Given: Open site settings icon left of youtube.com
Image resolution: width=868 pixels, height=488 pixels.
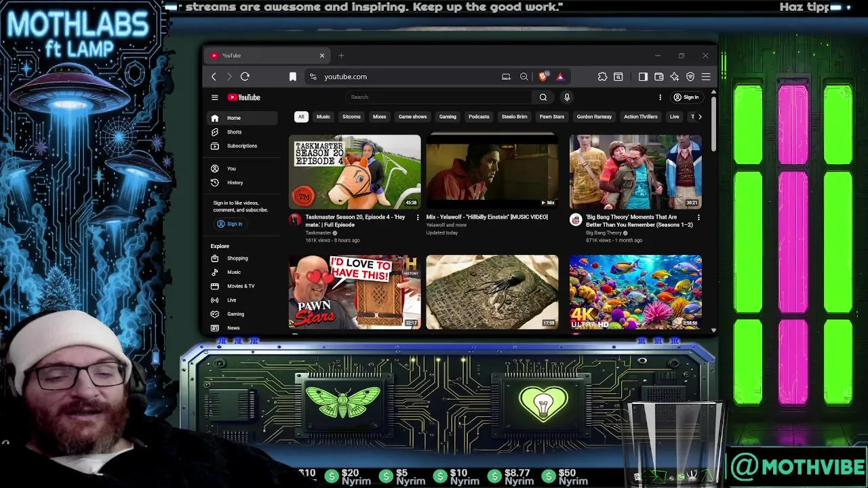Looking at the screenshot, I should tap(313, 77).
